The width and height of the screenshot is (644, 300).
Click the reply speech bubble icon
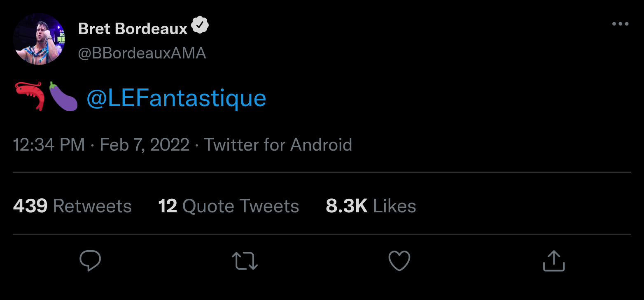coord(90,261)
